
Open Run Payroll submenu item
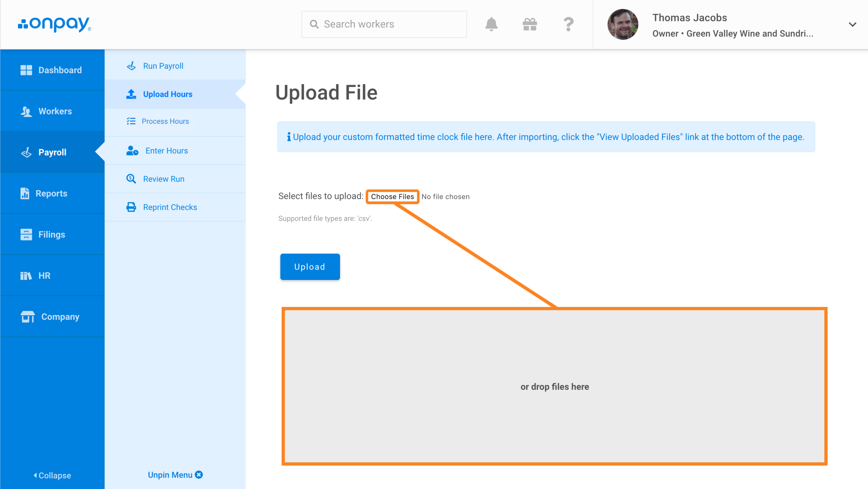tap(175, 66)
